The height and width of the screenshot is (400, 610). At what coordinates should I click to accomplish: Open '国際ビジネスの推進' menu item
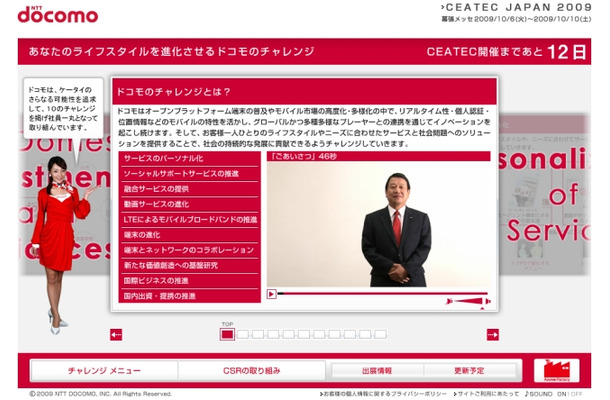pyautogui.click(x=190, y=281)
